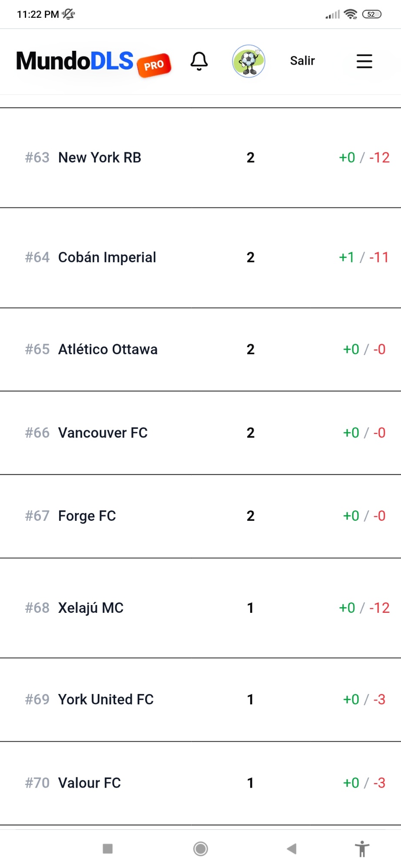Tap the Salir logout link
Viewport: 401px width, 868px height.
click(x=302, y=61)
